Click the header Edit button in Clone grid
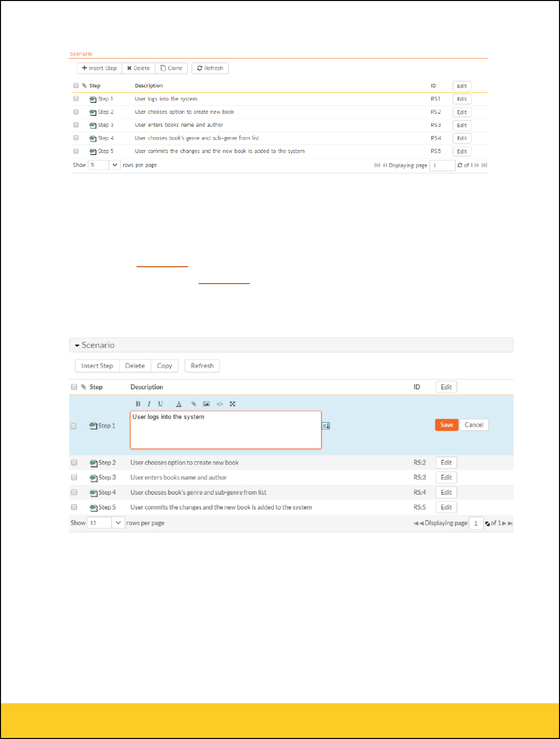560x739 pixels. (462, 86)
